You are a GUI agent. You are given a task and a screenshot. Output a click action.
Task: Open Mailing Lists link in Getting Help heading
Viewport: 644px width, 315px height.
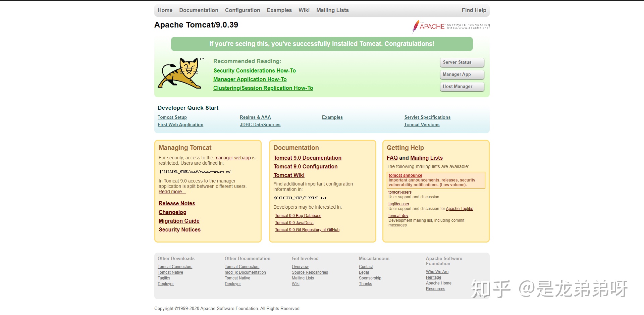click(426, 158)
